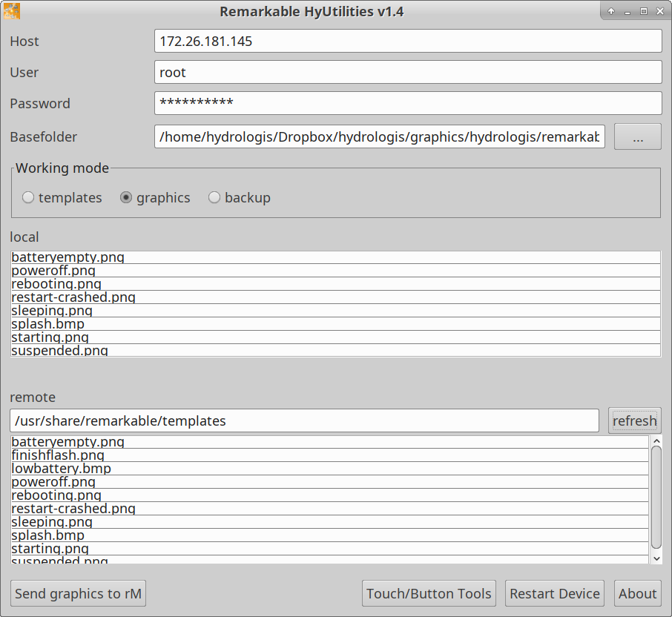This screenshot has height=617, width=672.
Task: Select sleeping.png in local list
Action: pos(335,310)
